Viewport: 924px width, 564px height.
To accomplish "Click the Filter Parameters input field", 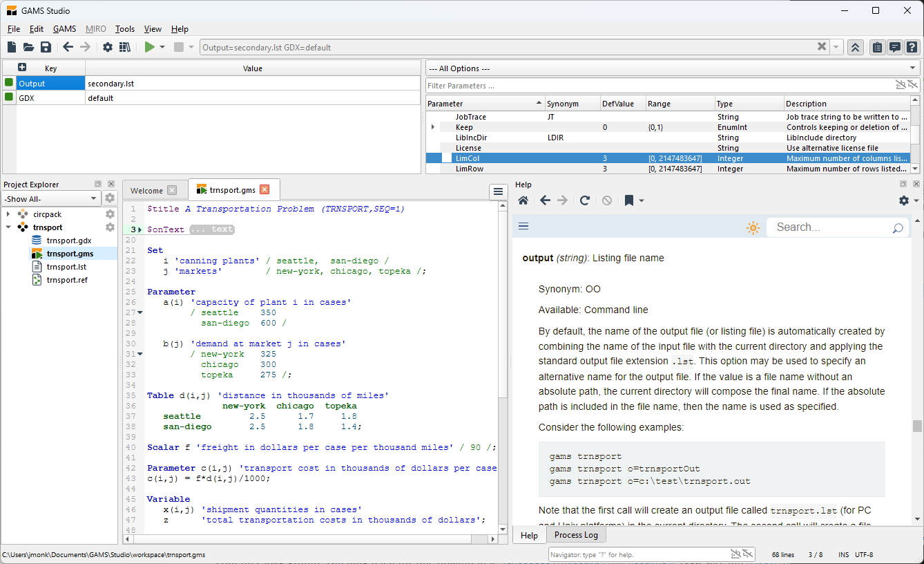I will [x=656, y=86].
